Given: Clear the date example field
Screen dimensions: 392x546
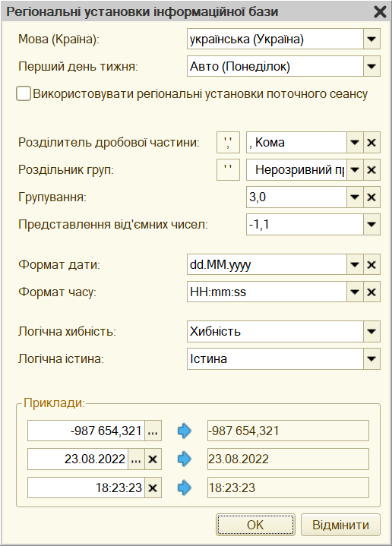Looking at the screenshot, I should coord(153,459).
